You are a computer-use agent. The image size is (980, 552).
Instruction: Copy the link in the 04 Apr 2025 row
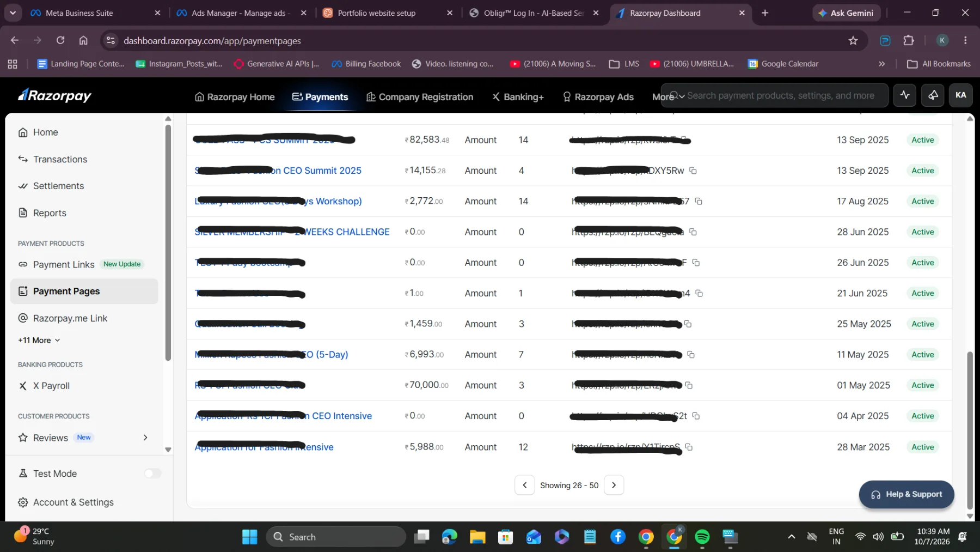tap(696, 416)
